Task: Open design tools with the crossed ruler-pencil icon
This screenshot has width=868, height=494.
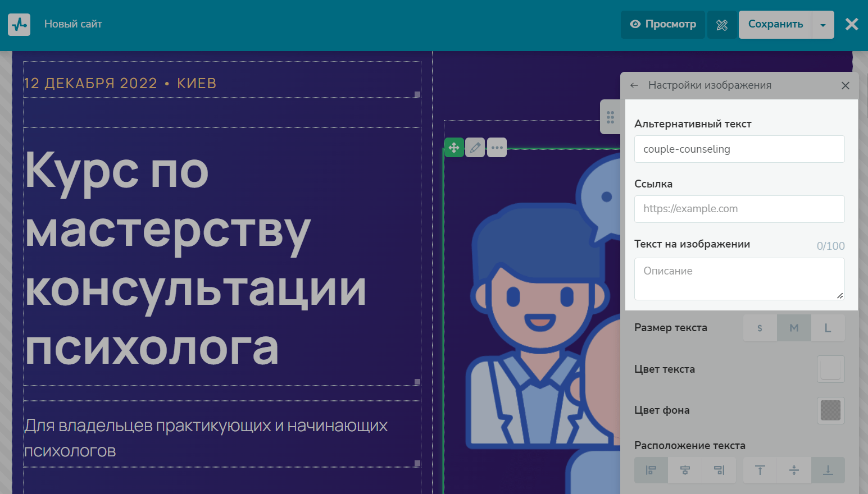Action: pos(722,25)
